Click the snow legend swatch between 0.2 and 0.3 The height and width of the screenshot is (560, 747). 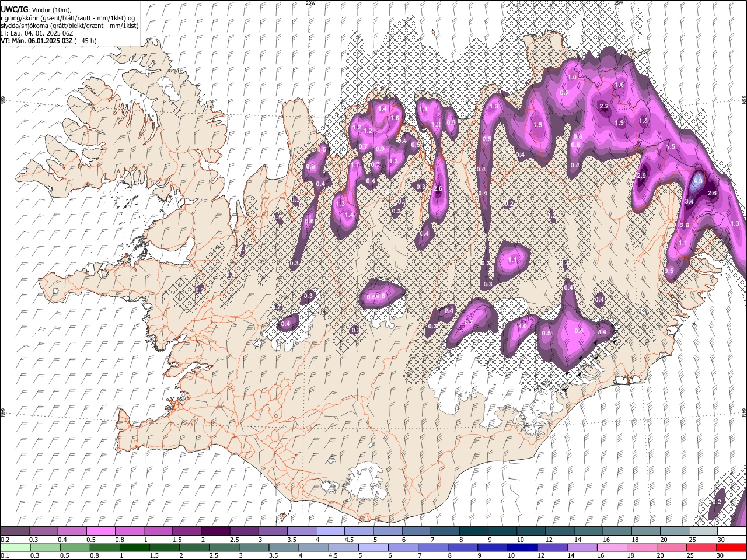(15, 531)
